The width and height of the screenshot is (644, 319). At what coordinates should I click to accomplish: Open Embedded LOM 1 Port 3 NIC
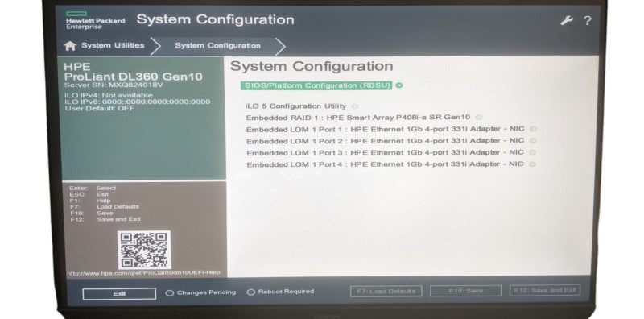pos(386,152)
